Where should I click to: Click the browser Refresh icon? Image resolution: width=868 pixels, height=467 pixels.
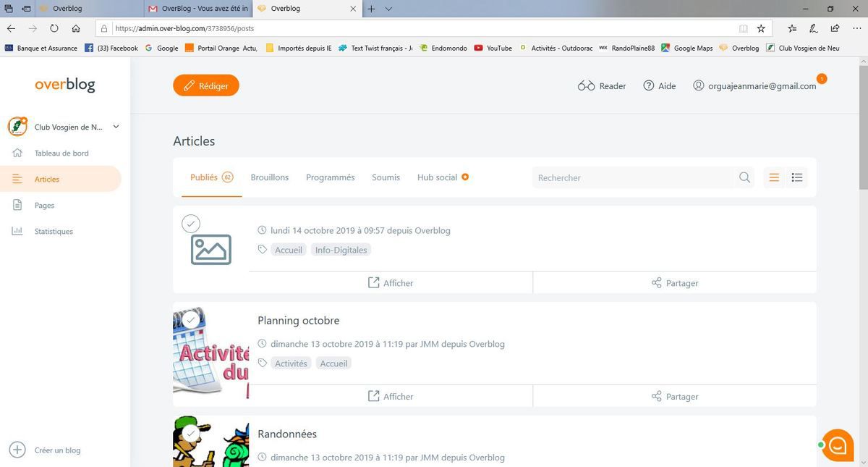coord(54,28)
